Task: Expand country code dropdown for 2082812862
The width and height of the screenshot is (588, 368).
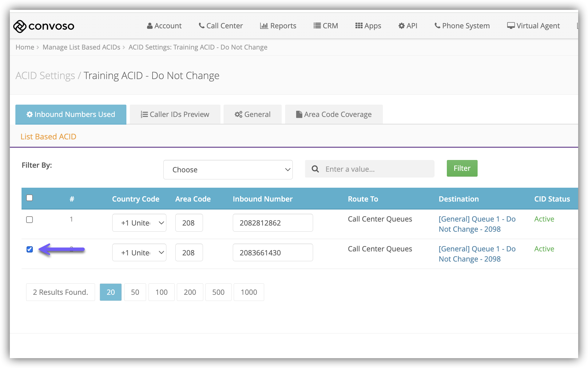Action: click(x=139, y=223)
